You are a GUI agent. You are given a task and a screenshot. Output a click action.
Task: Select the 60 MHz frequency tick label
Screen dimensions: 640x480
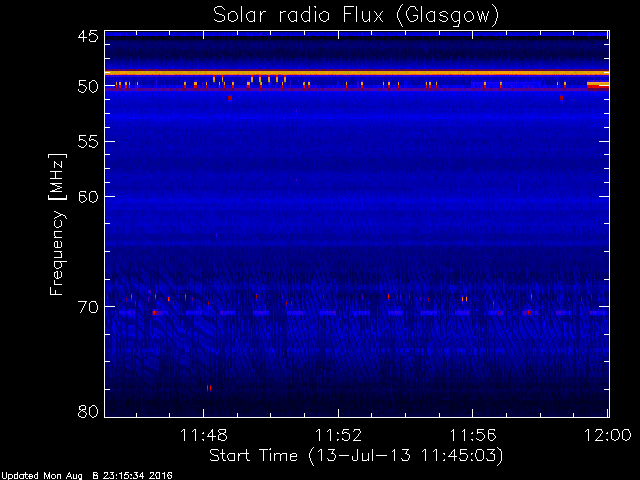pyautogui.click(x=88, y=197)
